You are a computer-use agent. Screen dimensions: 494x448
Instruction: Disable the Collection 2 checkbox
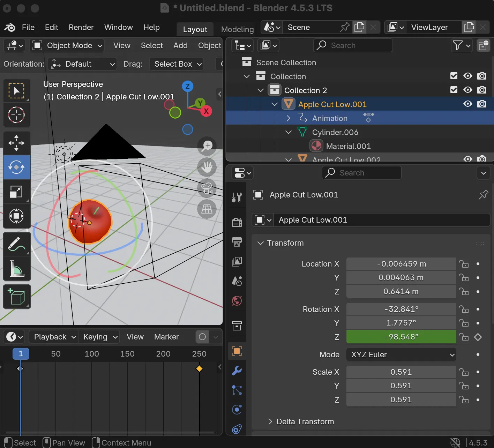coord(454,90)
